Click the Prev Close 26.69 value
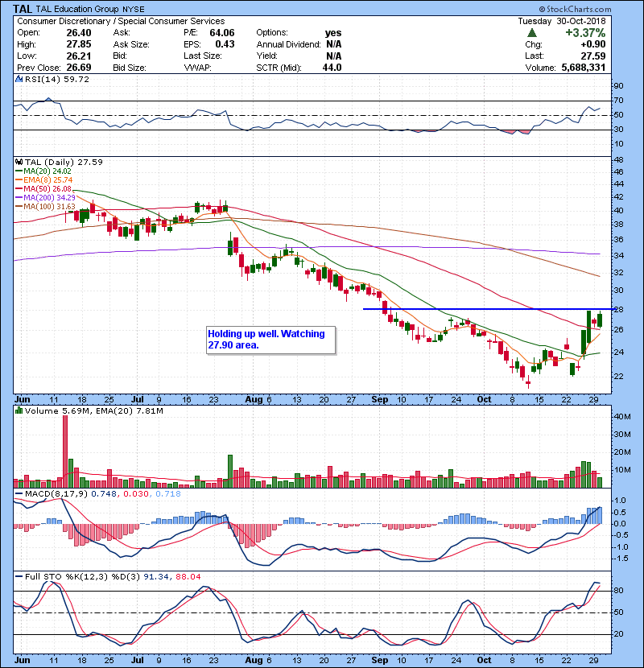The height and width of the screenshot is (668, 644). tap(79, 68)
